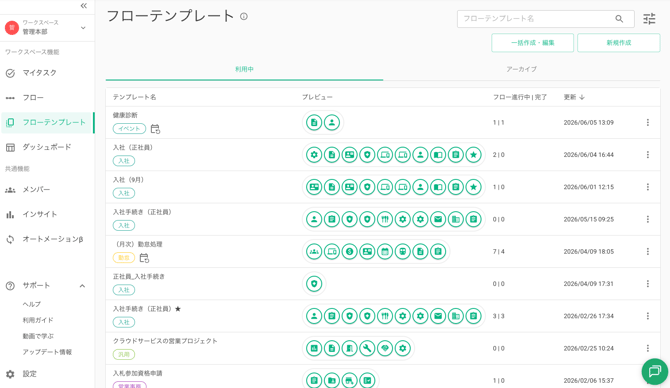
Task: Click gear icon in 入社（正社員） preview
Action: [314, 155]
